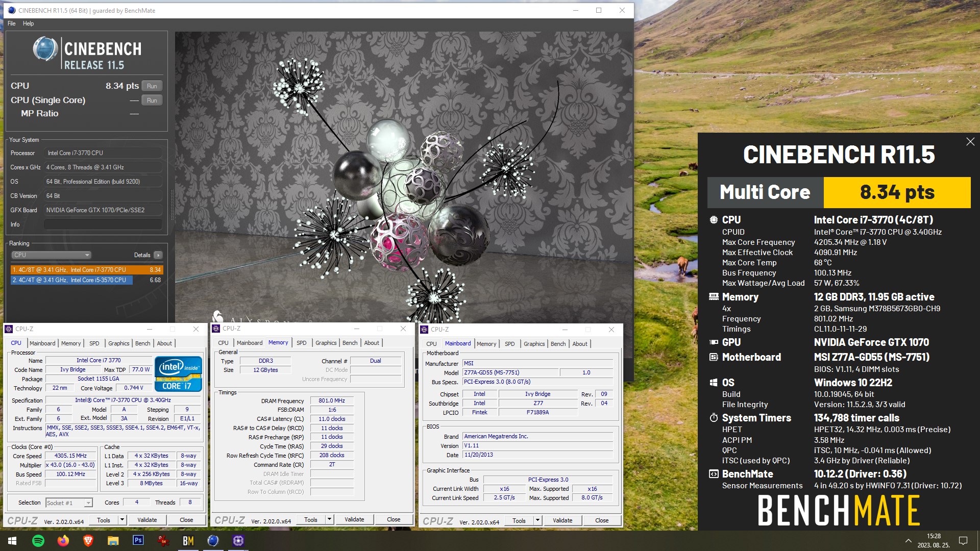
Task: Switch to SPD tab in middle CPU-Z window
Action: coord(302,343)
